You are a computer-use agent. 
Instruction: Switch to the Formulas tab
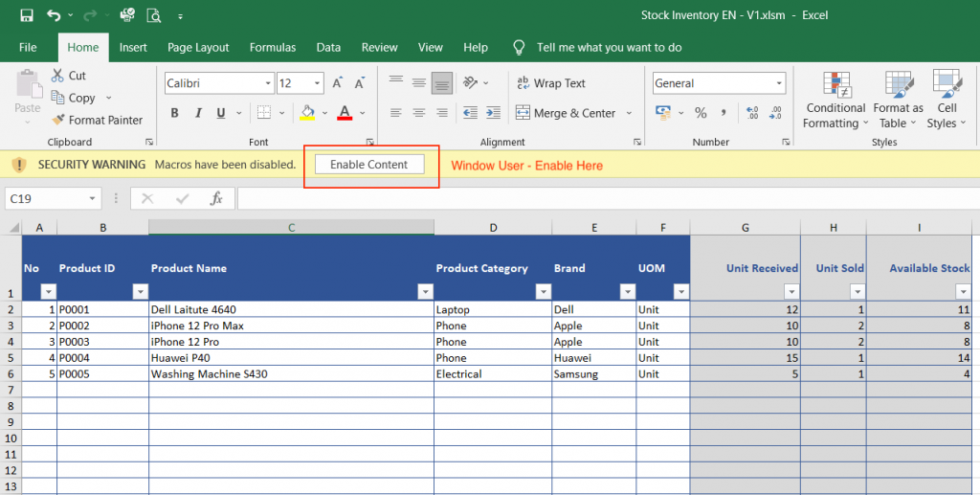click(x=273, y=48)
